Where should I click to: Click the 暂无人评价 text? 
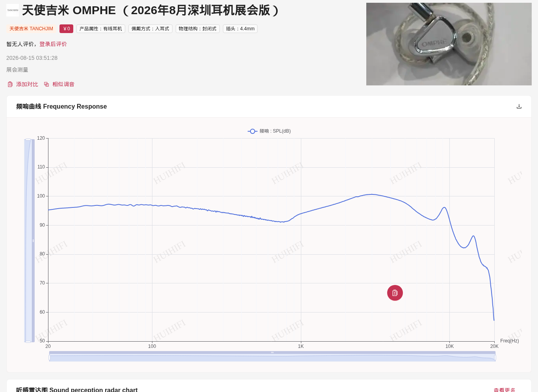pyautogui.click(x=21, y=44)
